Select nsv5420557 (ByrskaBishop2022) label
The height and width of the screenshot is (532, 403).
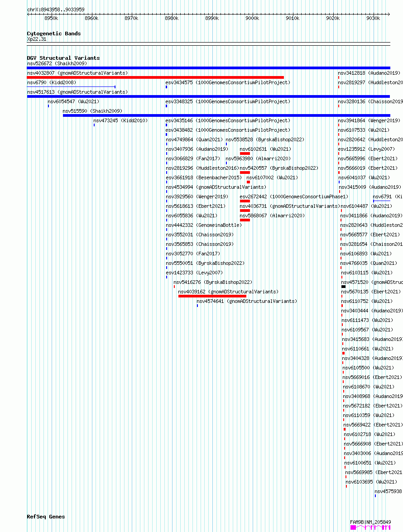click(279, 168)
